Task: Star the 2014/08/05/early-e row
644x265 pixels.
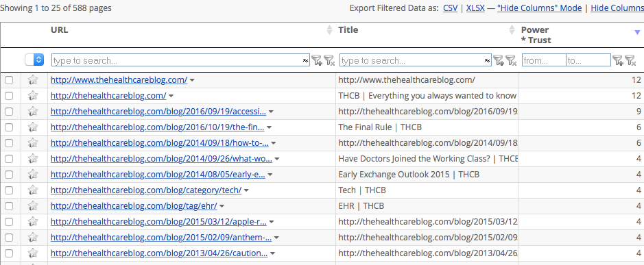Action: (x=33, y=175)
